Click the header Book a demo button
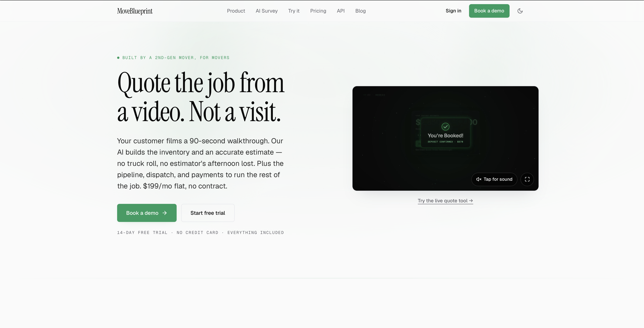 489,11
